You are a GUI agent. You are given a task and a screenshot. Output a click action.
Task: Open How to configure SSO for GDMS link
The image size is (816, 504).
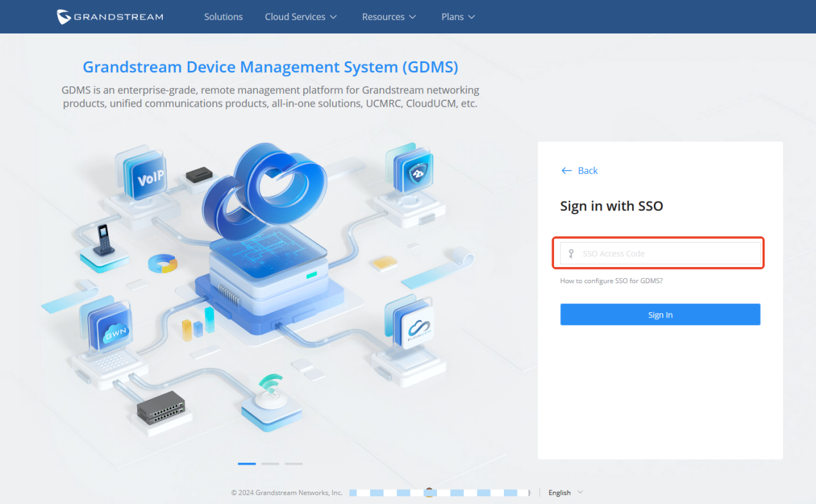pyautogui.click(x=611, y=281)
